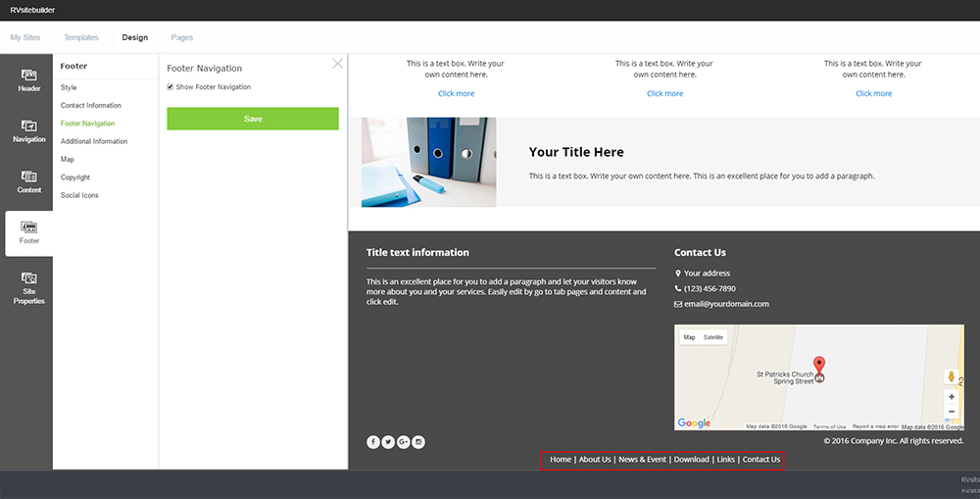
Task: Select Social Icons in Footer menu
Action: [x=79, y=195]
